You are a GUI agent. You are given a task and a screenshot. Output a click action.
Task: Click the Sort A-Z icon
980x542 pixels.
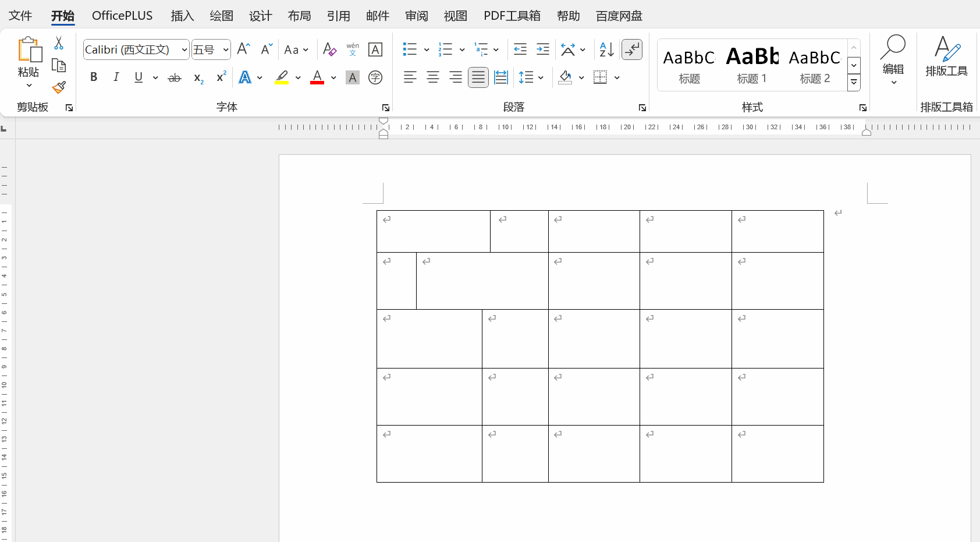click(606, 49)
